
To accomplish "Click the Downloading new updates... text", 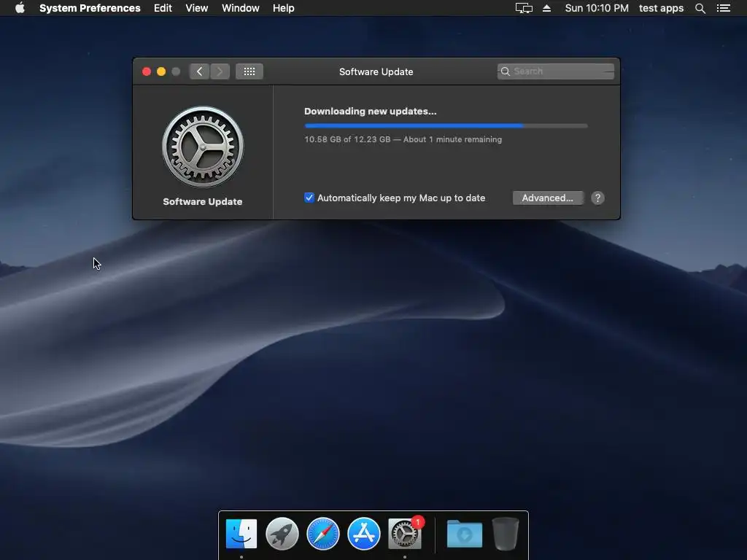I will tap(370, 112).
